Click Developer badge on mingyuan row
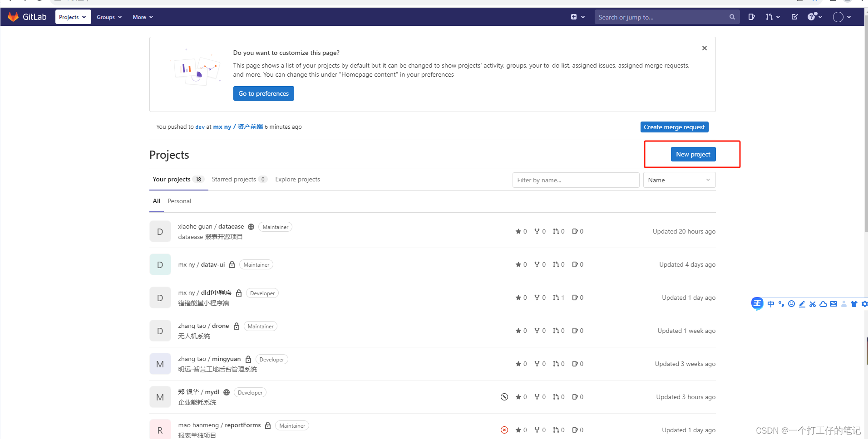The image size is (868, 439). click(271, 360)
